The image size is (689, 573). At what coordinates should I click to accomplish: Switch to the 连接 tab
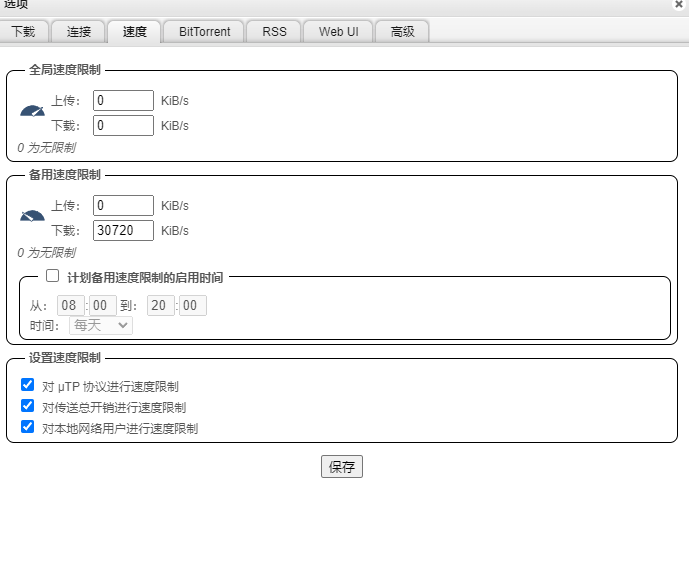coord(79,32)
